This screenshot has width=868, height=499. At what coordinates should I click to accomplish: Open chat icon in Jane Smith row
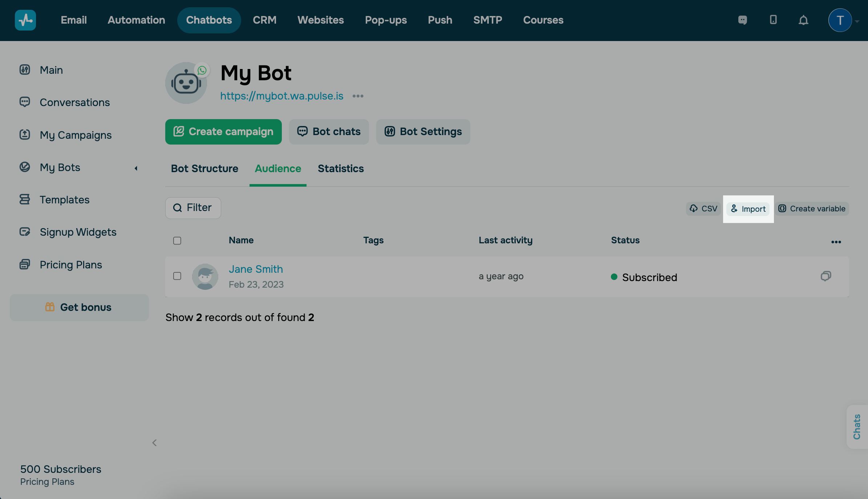pos(826,276)
